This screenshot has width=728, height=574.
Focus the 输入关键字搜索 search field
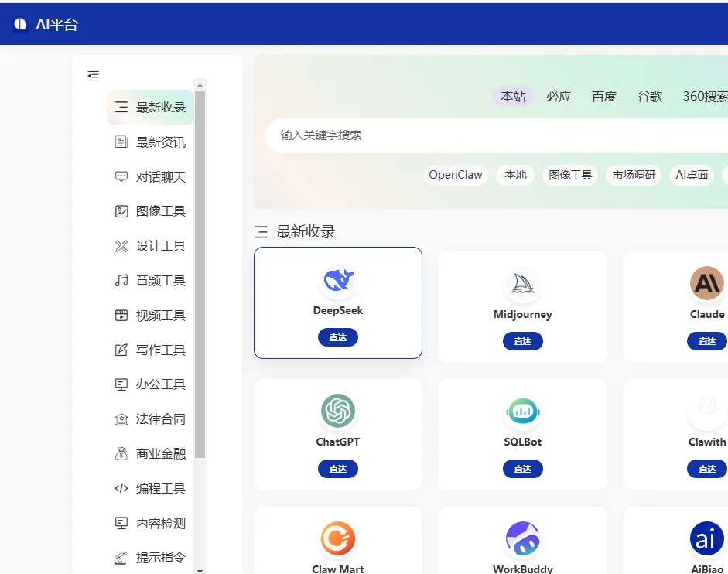497,135
